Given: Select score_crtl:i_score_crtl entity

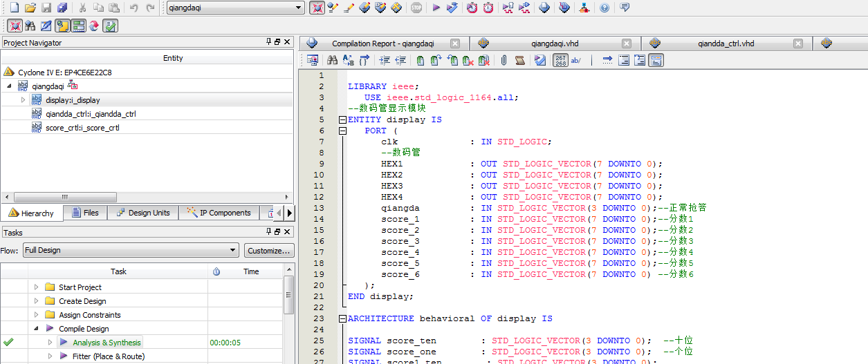Looking at the screenshot, I should click(82, 128).
